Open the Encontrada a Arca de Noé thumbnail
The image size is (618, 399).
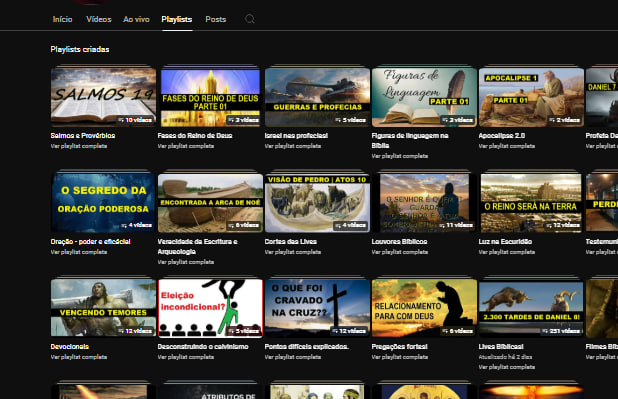(210, 203)
